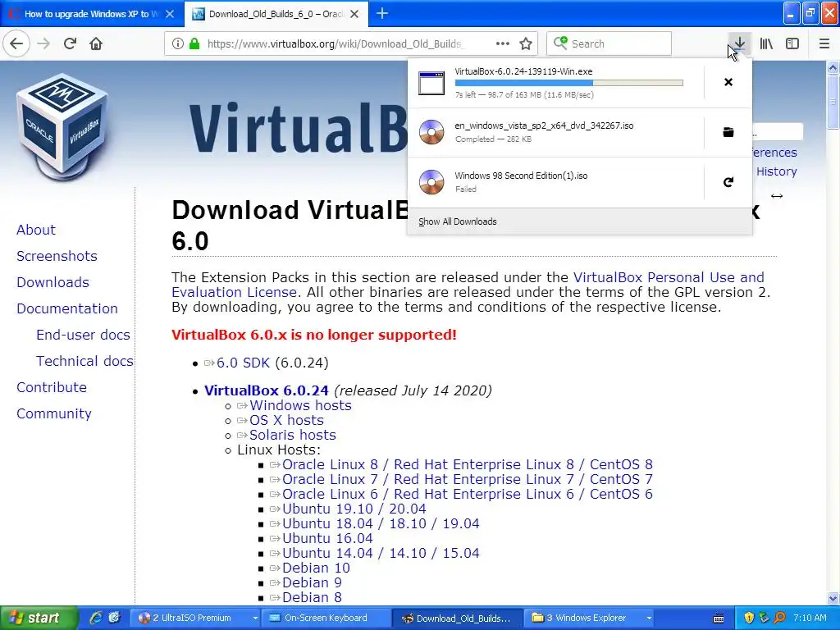Screen dimensions: 840x630
Task: Download the 6.0 SDK link
Action: (243, 363)
